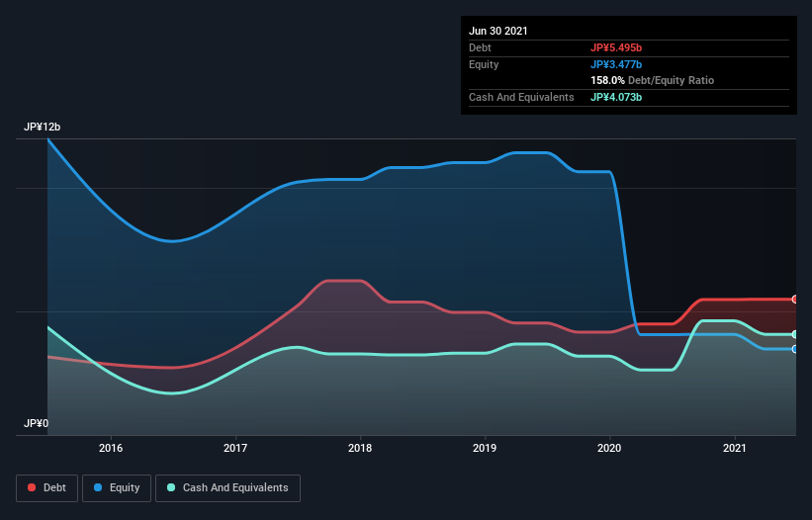Click the 2016 axis label
The image size is (812, 520).
tap(111, 448)
